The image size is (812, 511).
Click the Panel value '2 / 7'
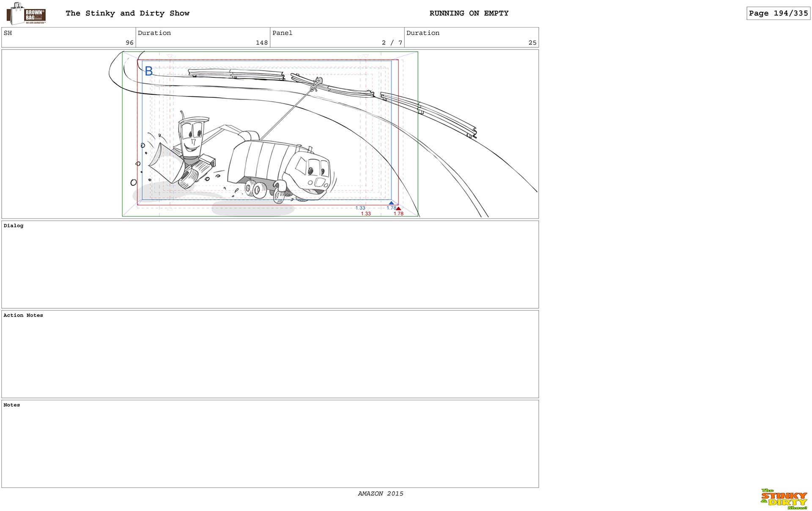click(x=392, y=43)
